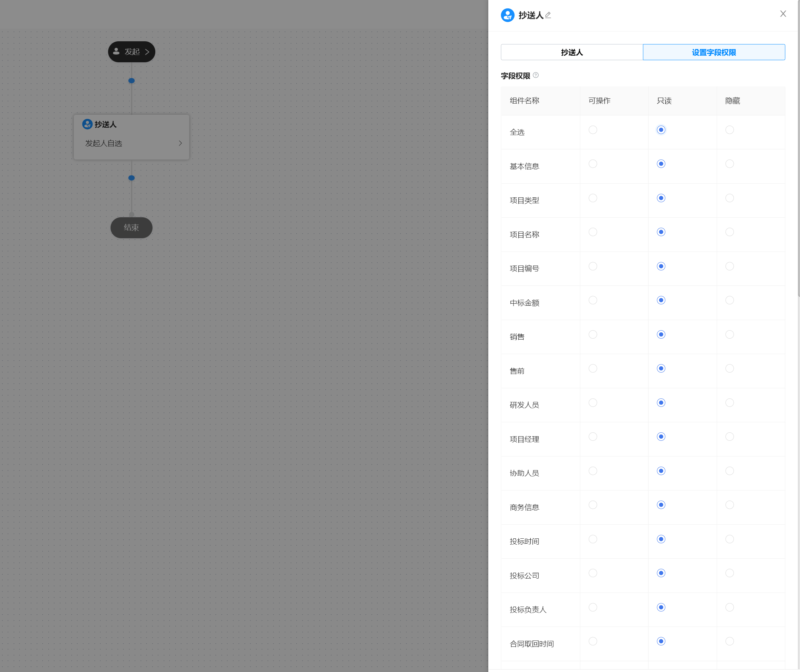Set 中标金额 to 可操作
This screenshot has width=800, height=672.
[x=593, y=300]
